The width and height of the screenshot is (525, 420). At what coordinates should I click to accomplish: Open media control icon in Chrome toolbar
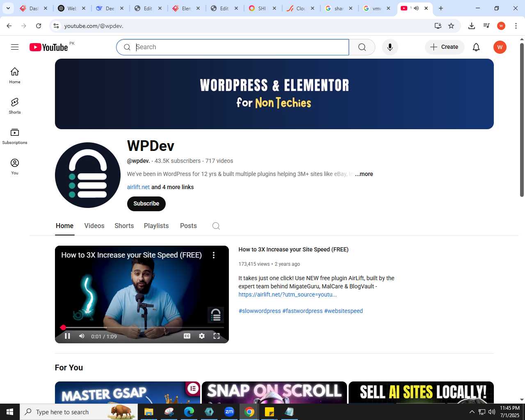click(x=486, y=26)
